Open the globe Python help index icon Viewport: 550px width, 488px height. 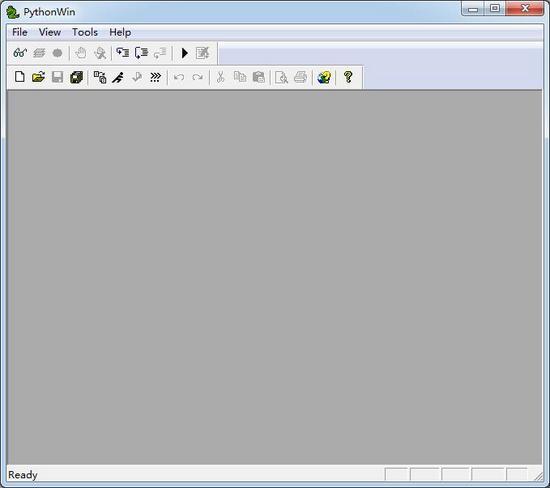click(x=324, y=77)
